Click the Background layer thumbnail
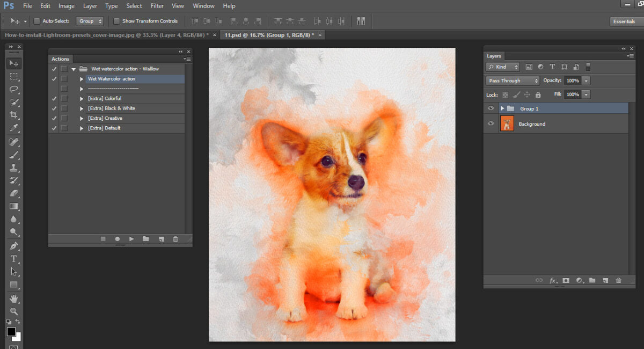644x349 pixels. pos(507,123)
